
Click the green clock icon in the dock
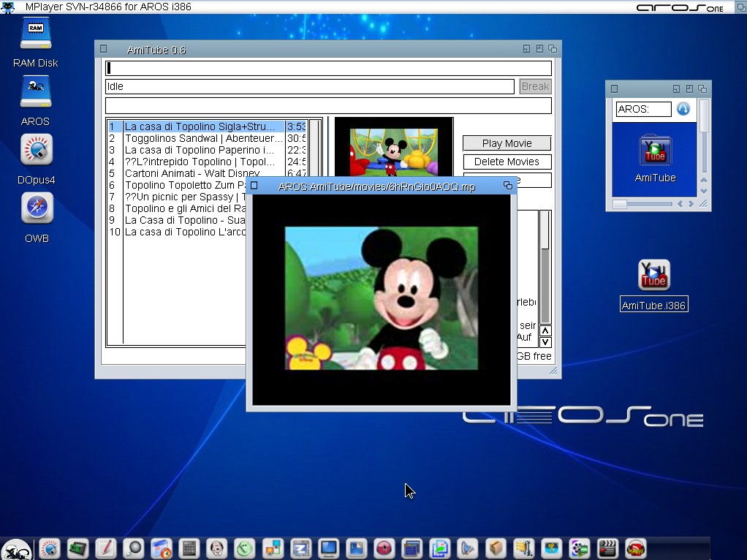tap(243, 548)
